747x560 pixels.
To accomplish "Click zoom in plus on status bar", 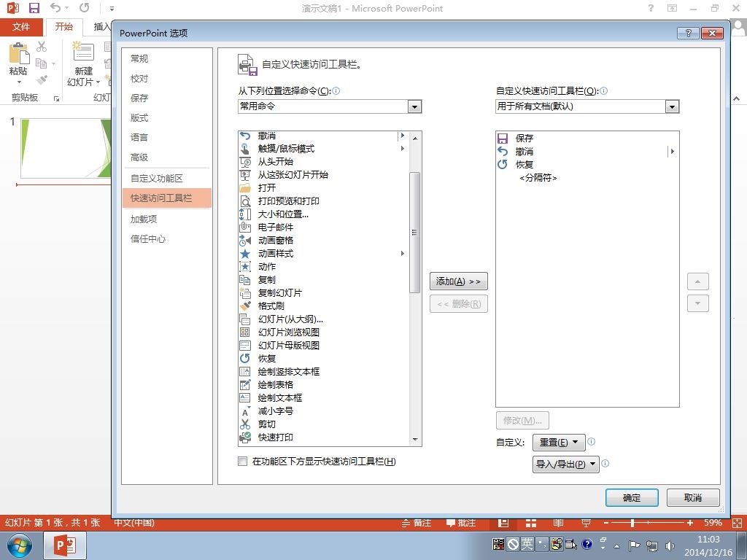I will 690,523.
